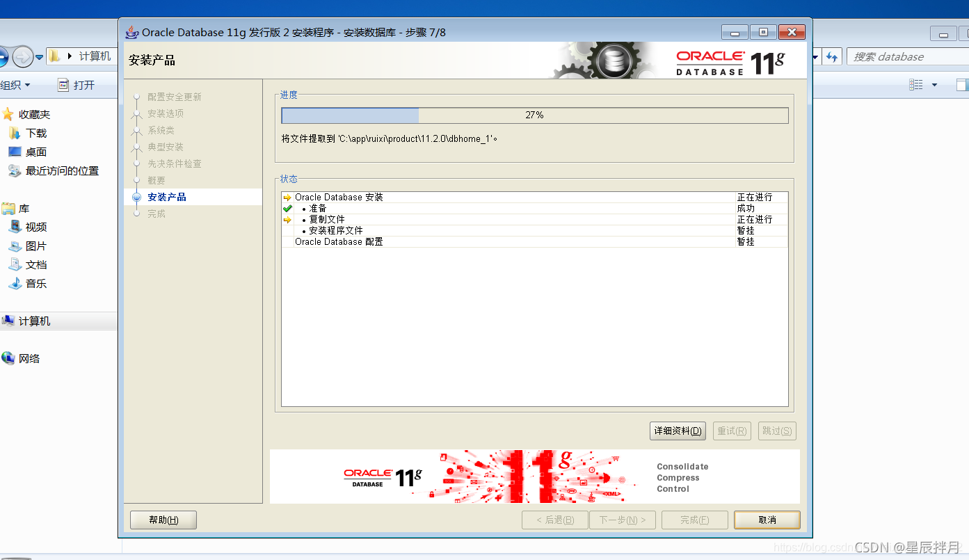The height and width of the screenshot is (560, 969).
Task: Click the pictures icon beside 图片
Action: [x=15, y=246]
